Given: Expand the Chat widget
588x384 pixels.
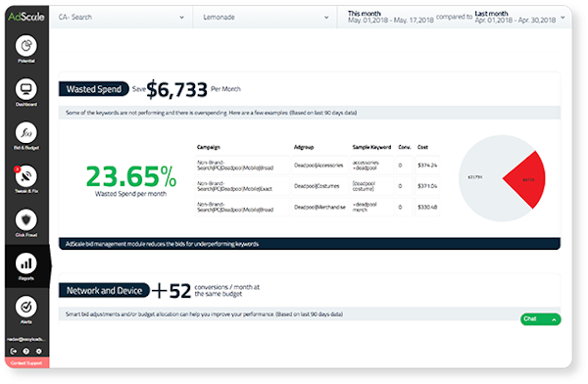Looking at the screenshot, I should tap(540, 319).
